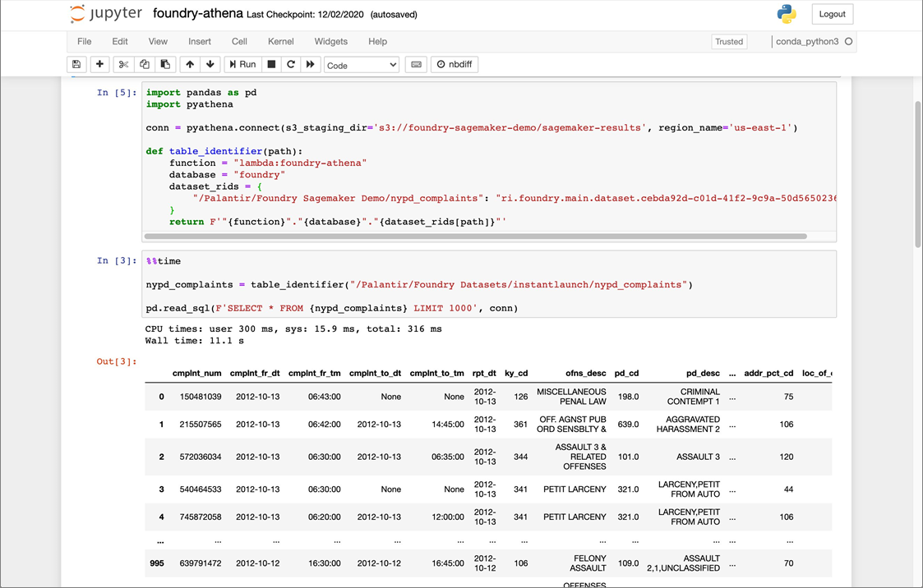Click the ofns_desc column header
Image resolution: width=923 pixels, height=588 pixels.
click(586, 374)
